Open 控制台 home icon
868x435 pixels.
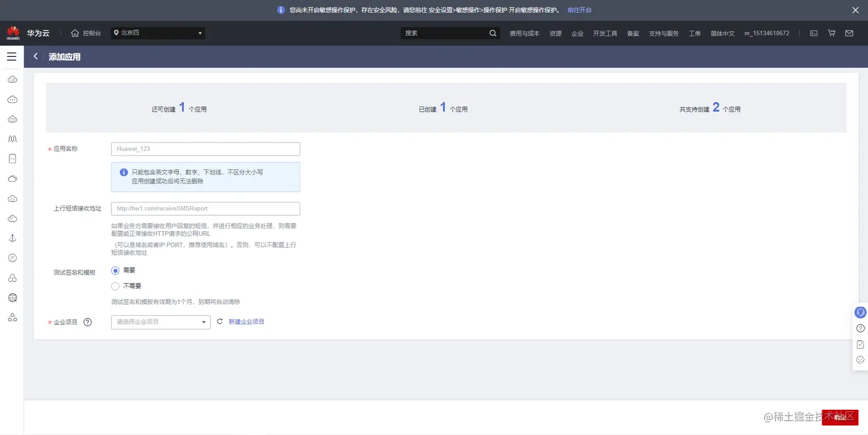tap(75, 33)
